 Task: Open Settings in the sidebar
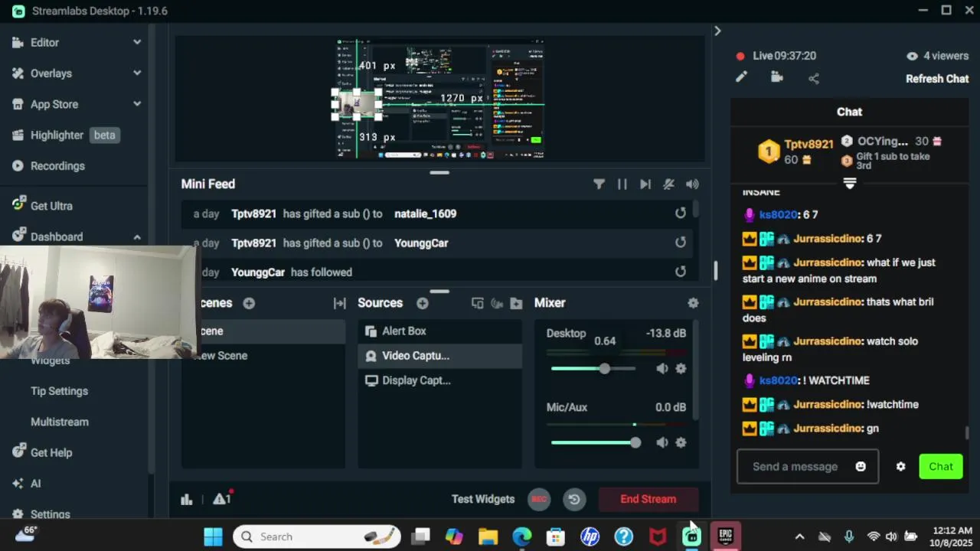(51, 514)
